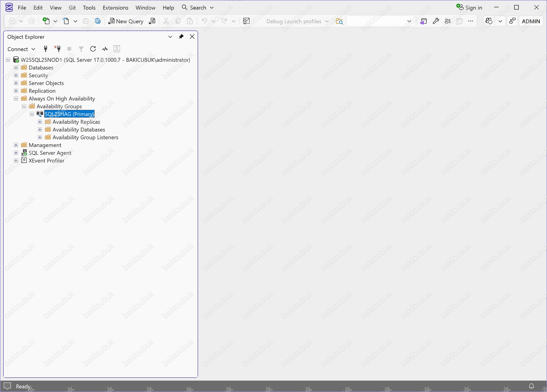
Task: Click the notifications bell in status bar
Action: (x=531, y=386)
